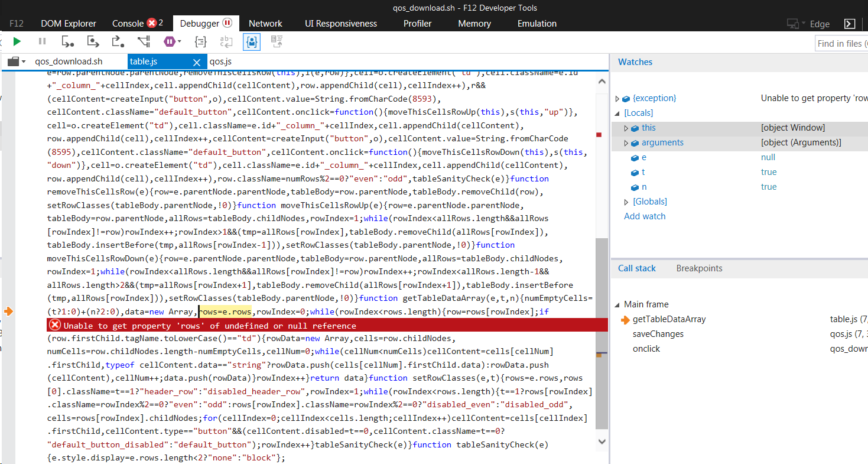
Task: Open the Network tab
Action: (x=265, y=24)
